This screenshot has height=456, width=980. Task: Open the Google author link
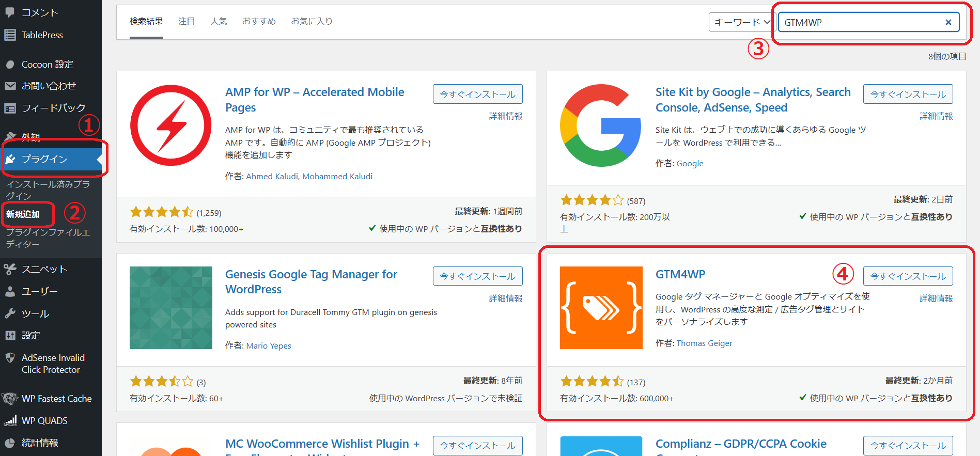pos(690,163)
